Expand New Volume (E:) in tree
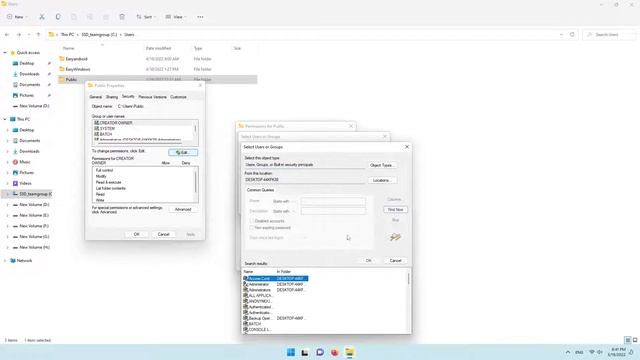The image size is (640, 360). pos(7,215)
